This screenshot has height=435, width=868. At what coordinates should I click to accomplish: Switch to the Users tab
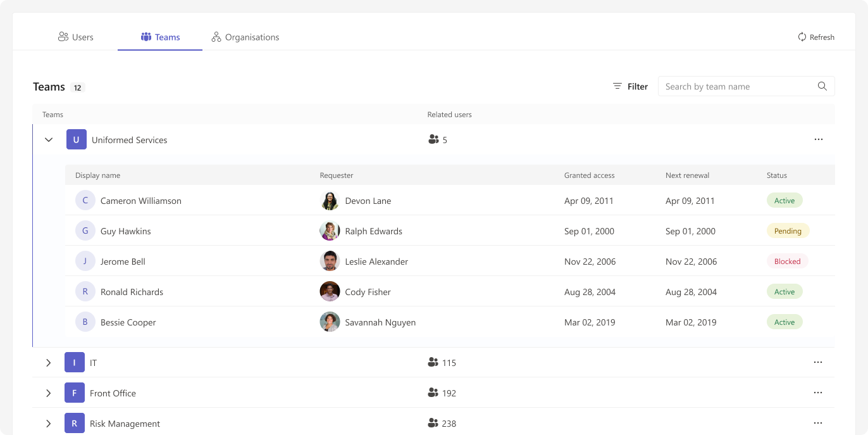point(75,37)
